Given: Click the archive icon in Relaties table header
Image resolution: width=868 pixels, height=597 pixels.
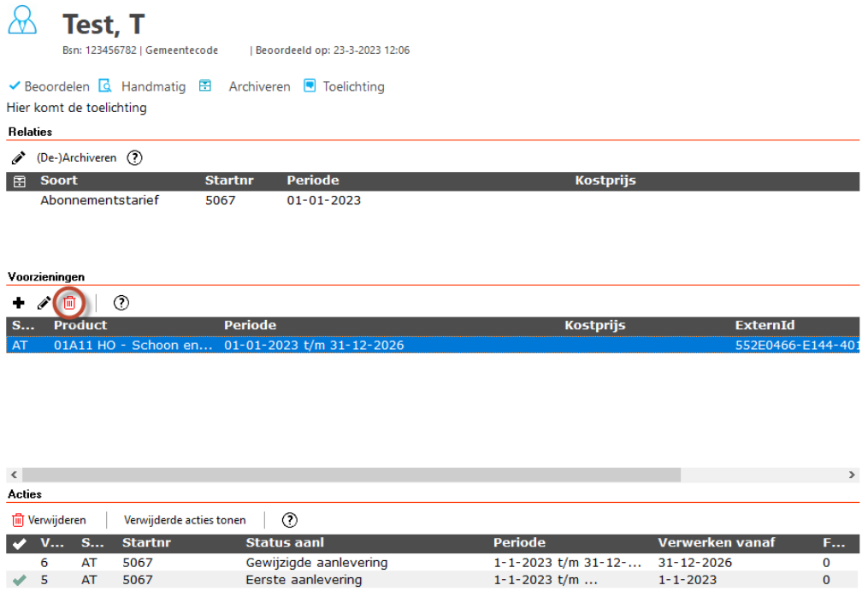Looking at the screenshot, I should coord(20,181).
